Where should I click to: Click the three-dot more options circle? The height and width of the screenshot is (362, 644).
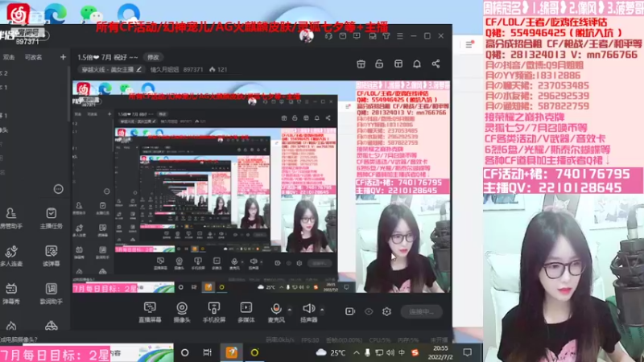coord(58,189)
